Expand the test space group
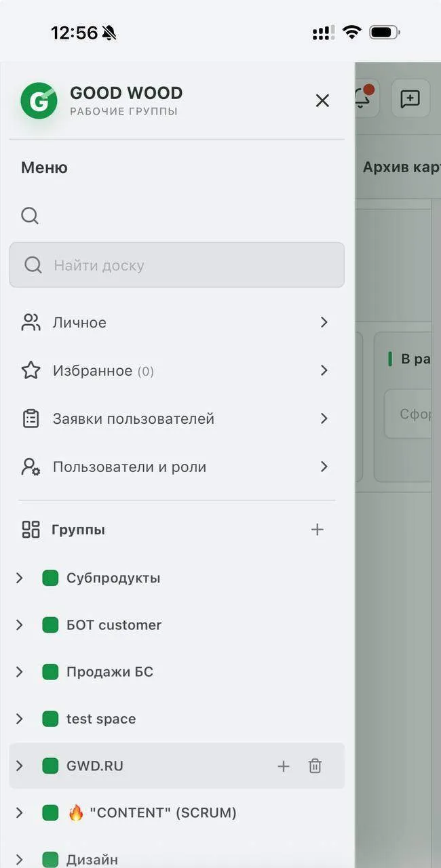The image size is (441, 868). (20, 719)
